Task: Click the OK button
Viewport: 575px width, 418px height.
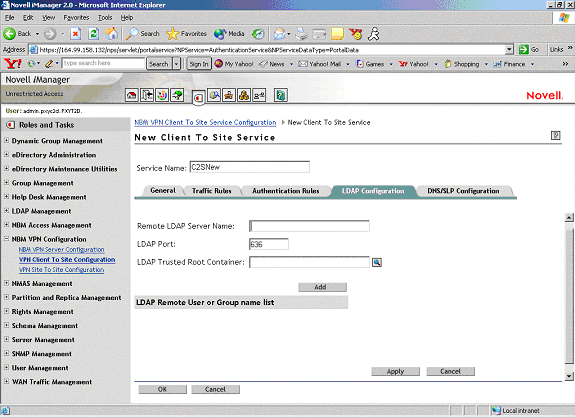Action: 162,389
